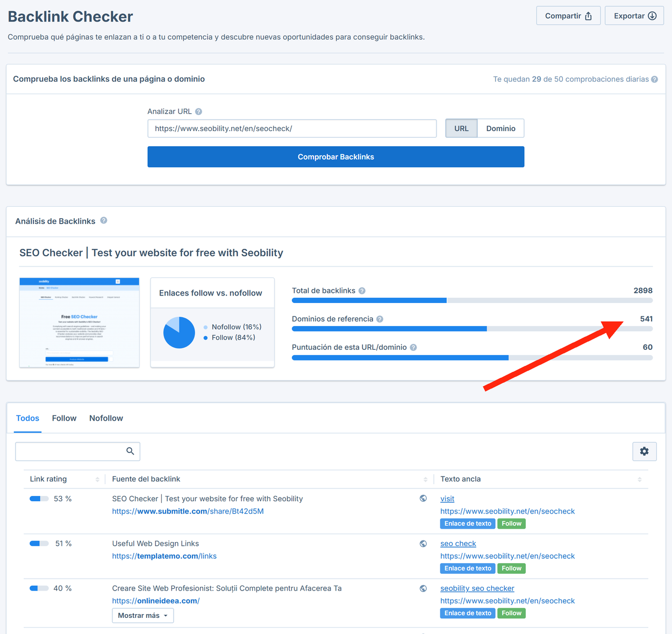Click Follow (84%) legend entry

click(230, 337)
